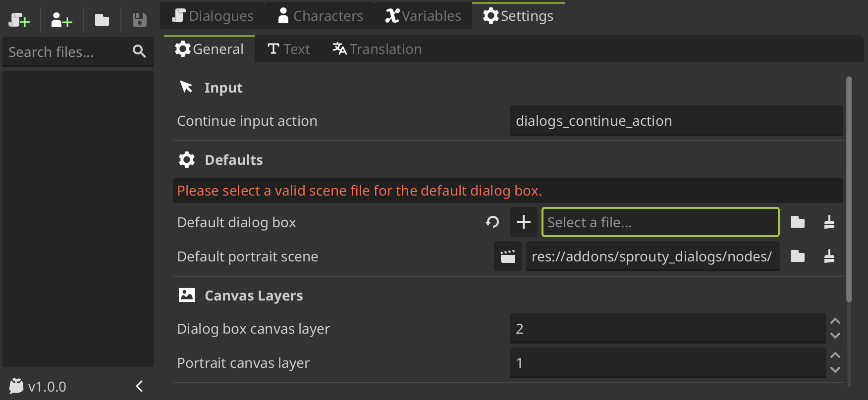Click the Defaults section heading
Screen dimensions: 868x400
[234, 160]
